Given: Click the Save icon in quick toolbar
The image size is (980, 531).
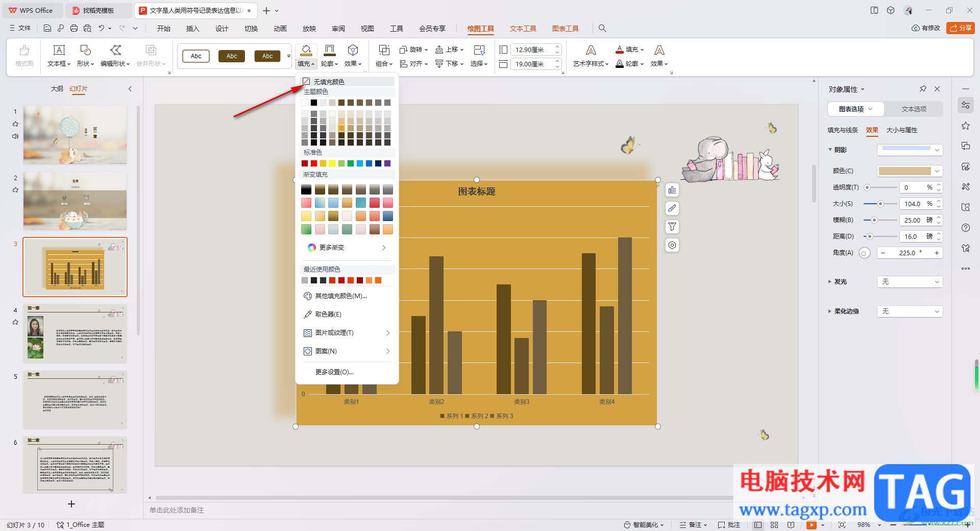Looking at the screenshot, I should pos(47,28).
